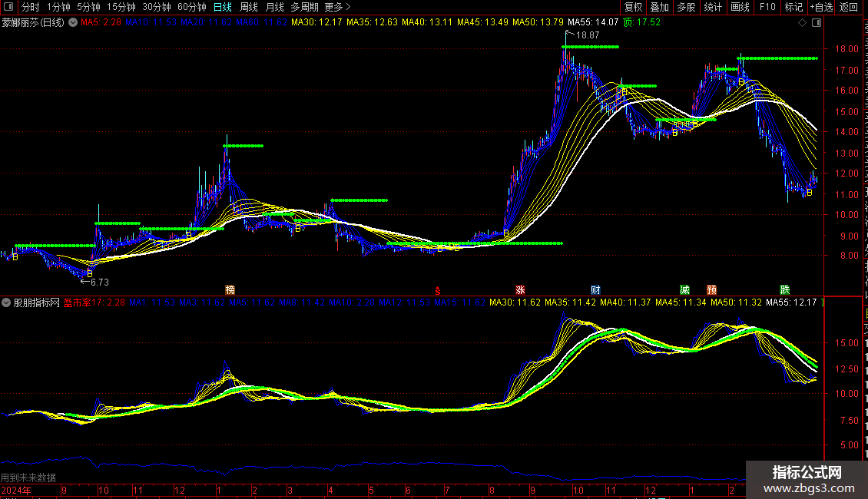
Task: Open the 画线 drawing tools
Action: click(740, 7)
